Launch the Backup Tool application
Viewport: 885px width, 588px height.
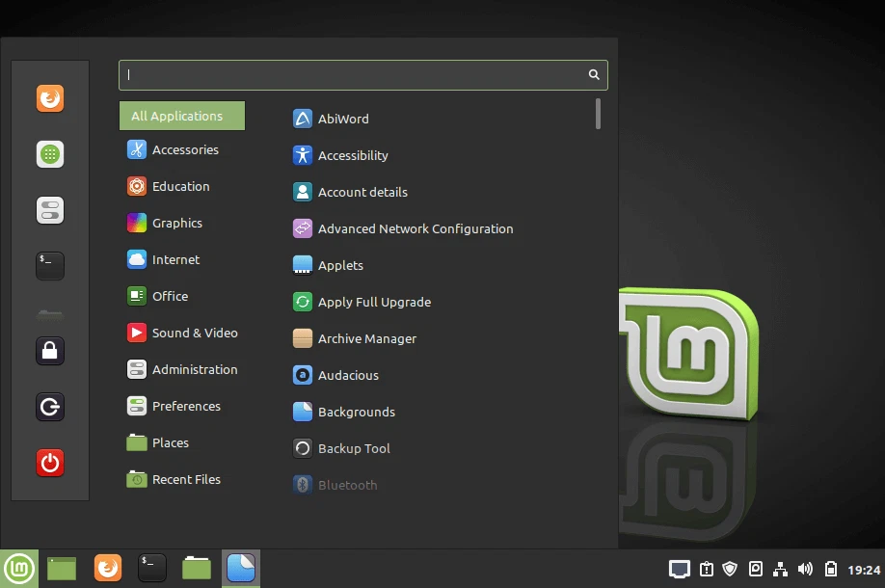354,448
